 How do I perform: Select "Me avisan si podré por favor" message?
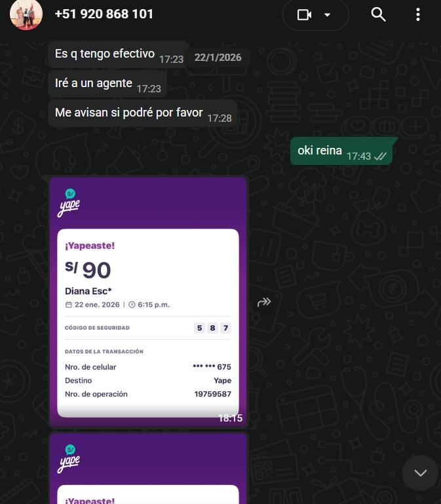(x=143, y=113)
